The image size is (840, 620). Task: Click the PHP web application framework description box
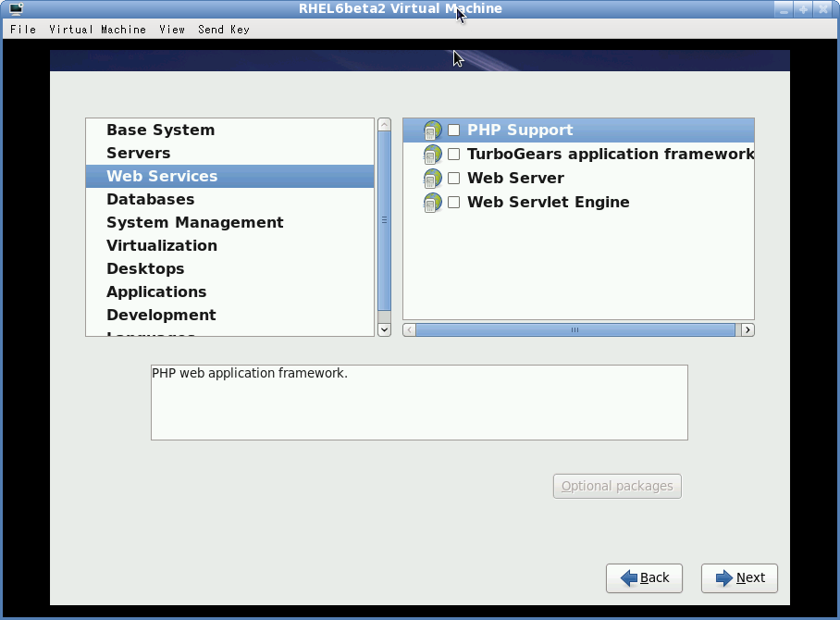pos(419,403)
